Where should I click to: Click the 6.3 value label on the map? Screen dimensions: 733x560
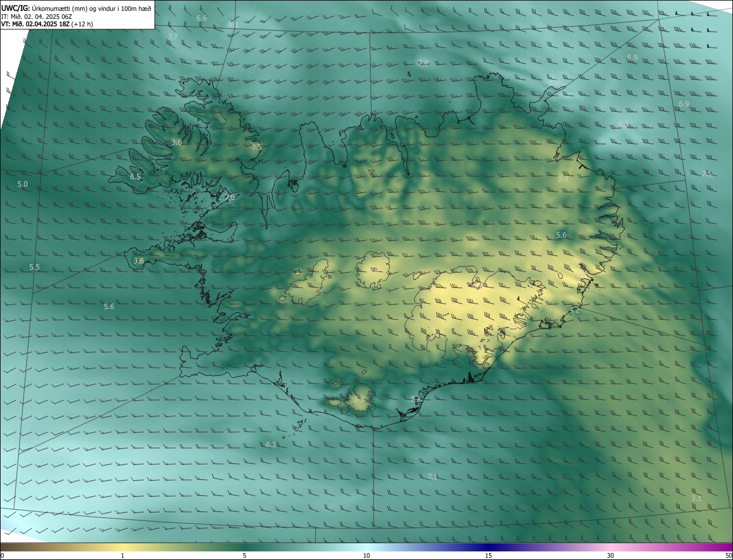coord(271,444)
